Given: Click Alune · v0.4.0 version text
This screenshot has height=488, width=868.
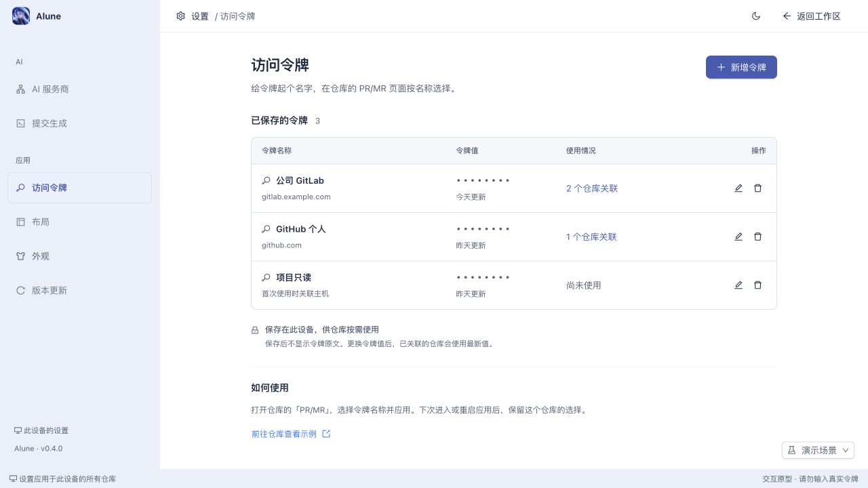Looking at the screenshot, I should [39, 449].
